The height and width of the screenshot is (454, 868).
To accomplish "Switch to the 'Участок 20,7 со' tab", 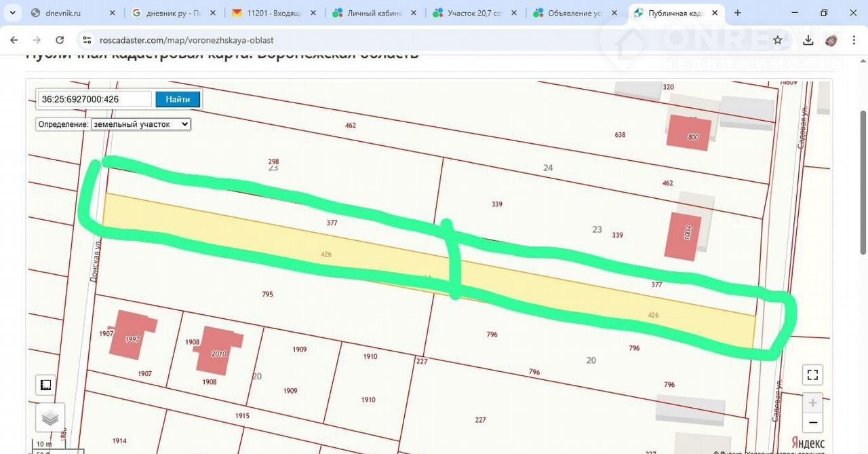I will 475,13.
